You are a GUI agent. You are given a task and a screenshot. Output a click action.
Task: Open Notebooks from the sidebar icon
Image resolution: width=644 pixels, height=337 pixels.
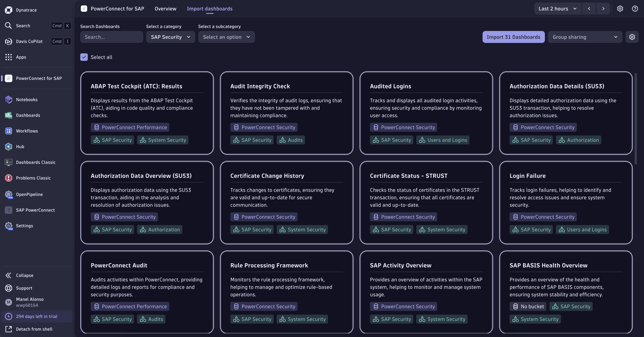click(9, 99)
